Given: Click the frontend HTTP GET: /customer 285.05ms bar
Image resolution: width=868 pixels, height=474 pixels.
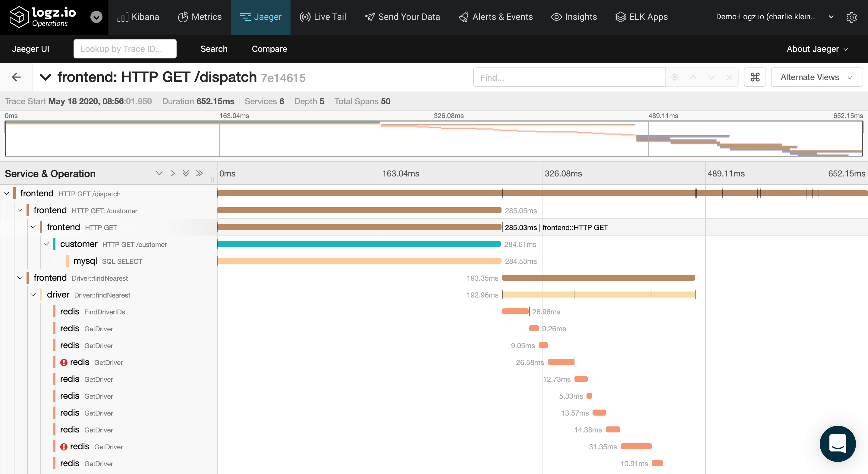Looking at the screenshot, I should click(x=359, y=210).
